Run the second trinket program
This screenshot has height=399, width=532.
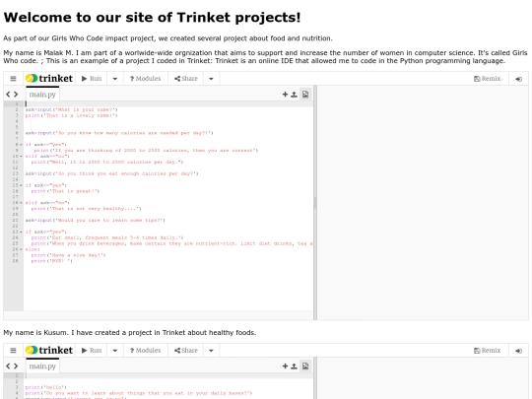click(x=92, y=350)
